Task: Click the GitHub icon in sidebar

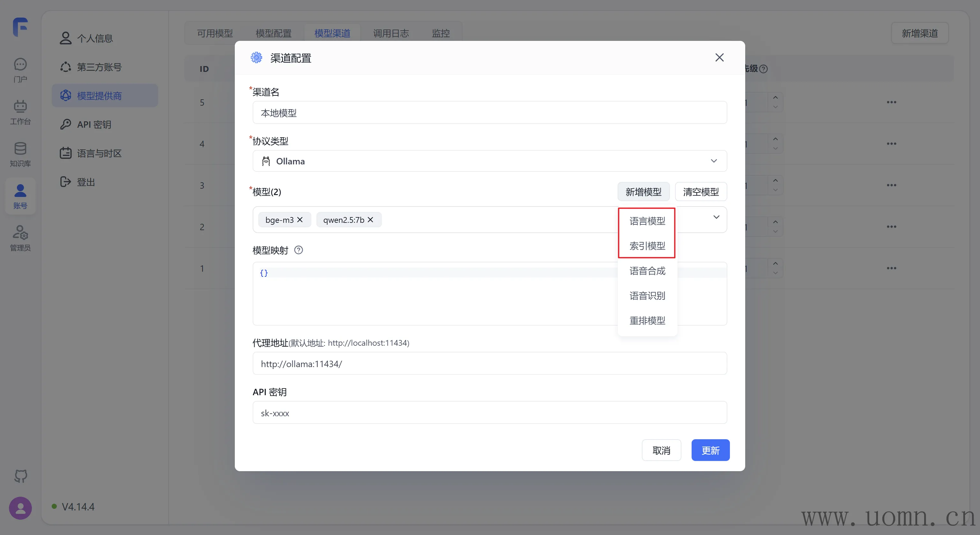Action: 20,476
